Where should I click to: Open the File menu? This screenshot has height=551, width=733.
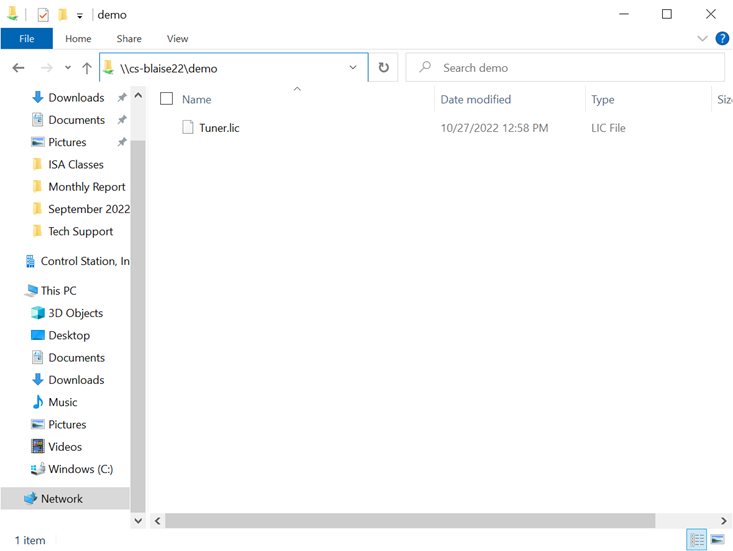[x=27, y=39]
